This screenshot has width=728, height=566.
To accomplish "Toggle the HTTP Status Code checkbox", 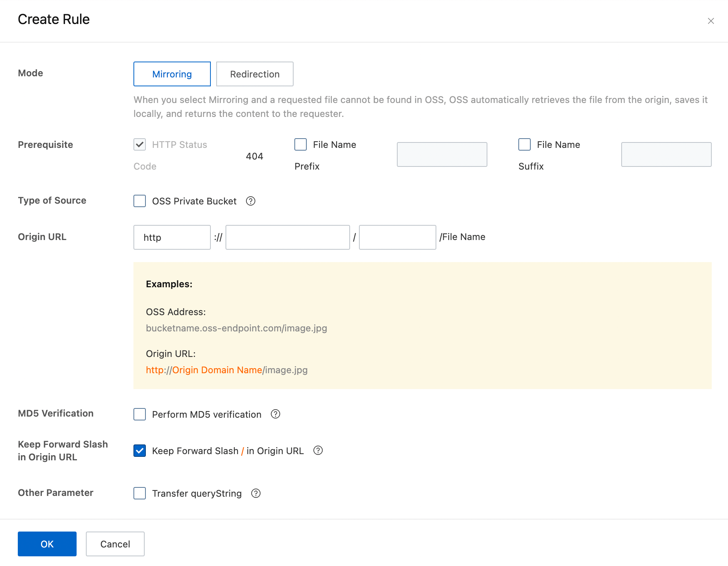I will [x=140, y=144].
